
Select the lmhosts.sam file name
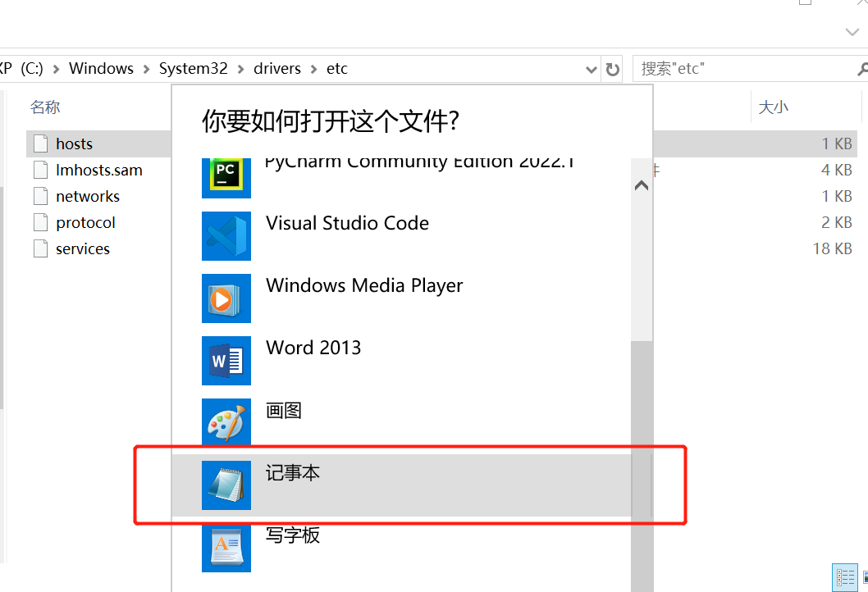[x=99, y=170]
